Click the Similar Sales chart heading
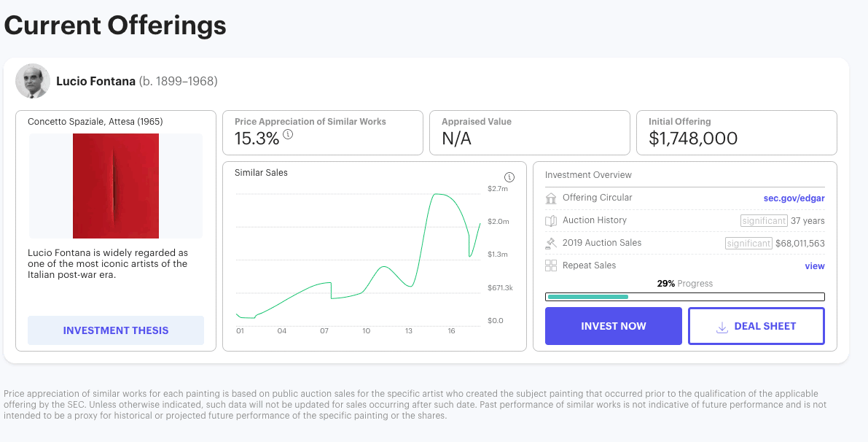868x442 pixels. click(262, 172)
